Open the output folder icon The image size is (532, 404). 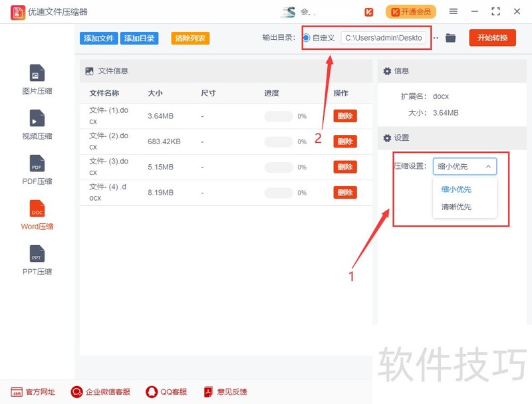pyautogui.click(x=450, y=38)
